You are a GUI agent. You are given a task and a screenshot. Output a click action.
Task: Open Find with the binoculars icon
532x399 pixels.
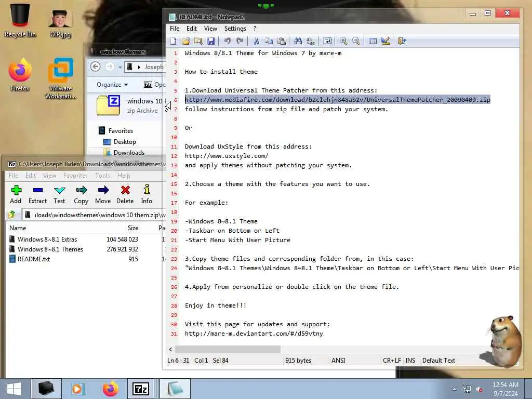[298, 41]
